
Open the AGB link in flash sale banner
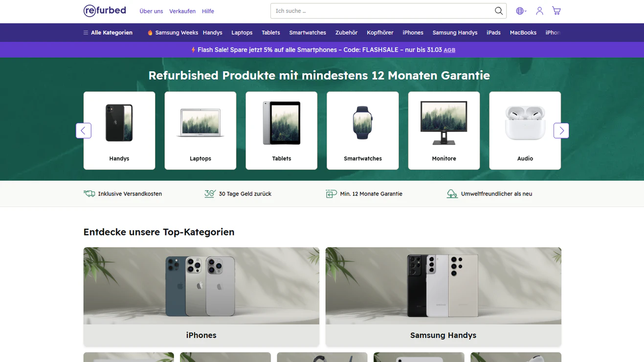pyautogui.click(x=449, y=50)
